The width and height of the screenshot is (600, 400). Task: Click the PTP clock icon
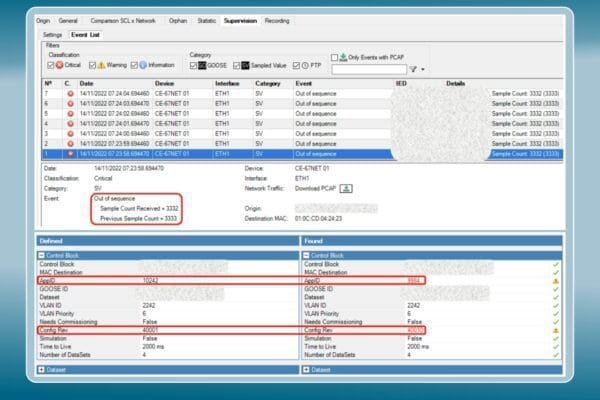point(305,65)
